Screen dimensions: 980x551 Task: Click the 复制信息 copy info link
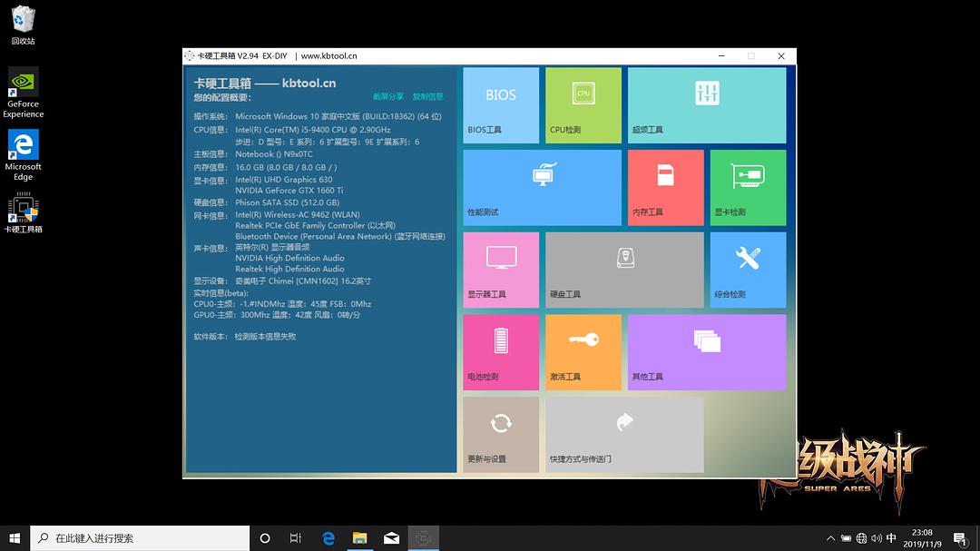pos(427,96)
